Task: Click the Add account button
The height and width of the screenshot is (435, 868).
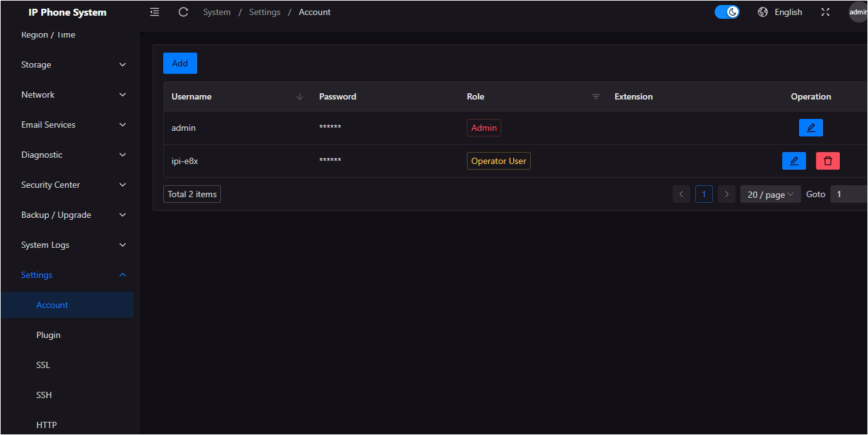Action: pos(180,63)
